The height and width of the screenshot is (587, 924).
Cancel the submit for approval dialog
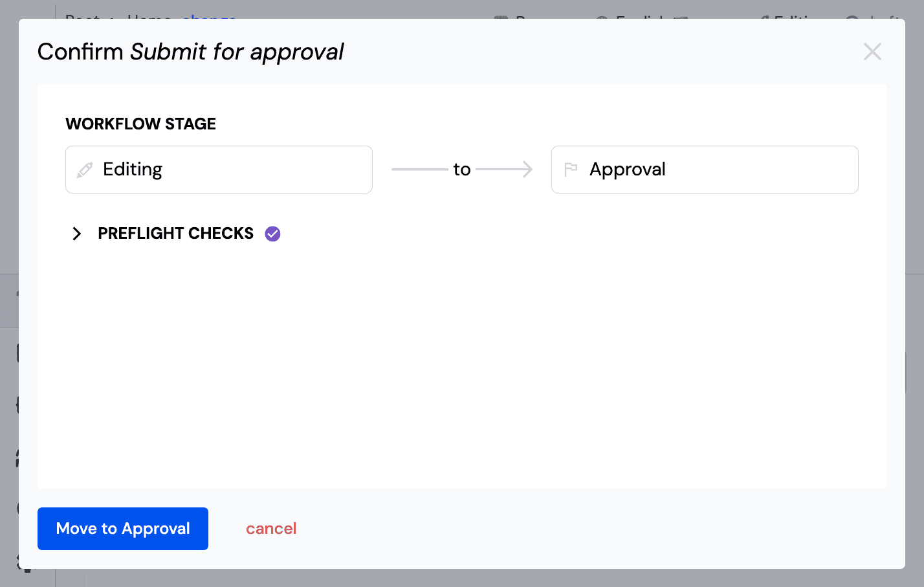[x=271, y=529]
